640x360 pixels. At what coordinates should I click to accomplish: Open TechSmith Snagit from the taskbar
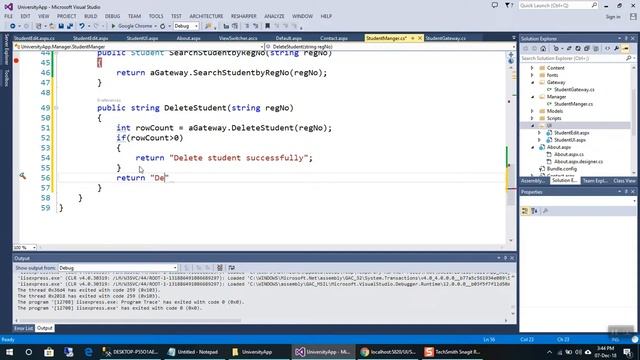pos(453,352)
